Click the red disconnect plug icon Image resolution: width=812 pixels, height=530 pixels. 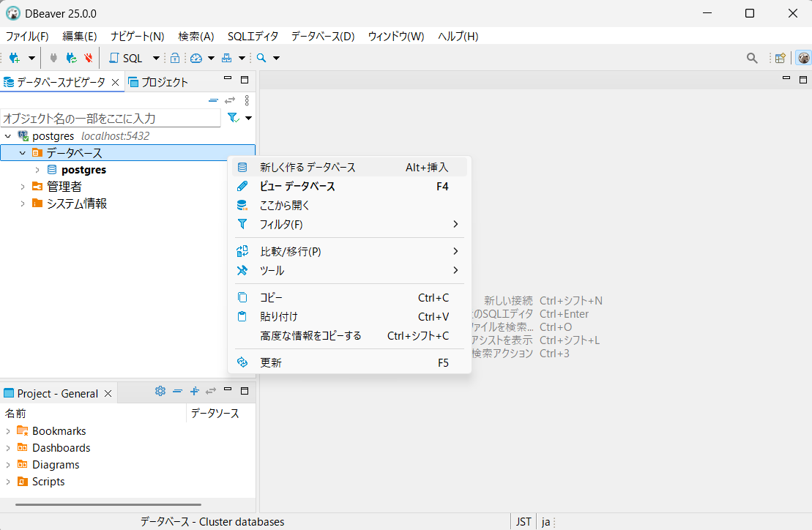click(89, 58)
